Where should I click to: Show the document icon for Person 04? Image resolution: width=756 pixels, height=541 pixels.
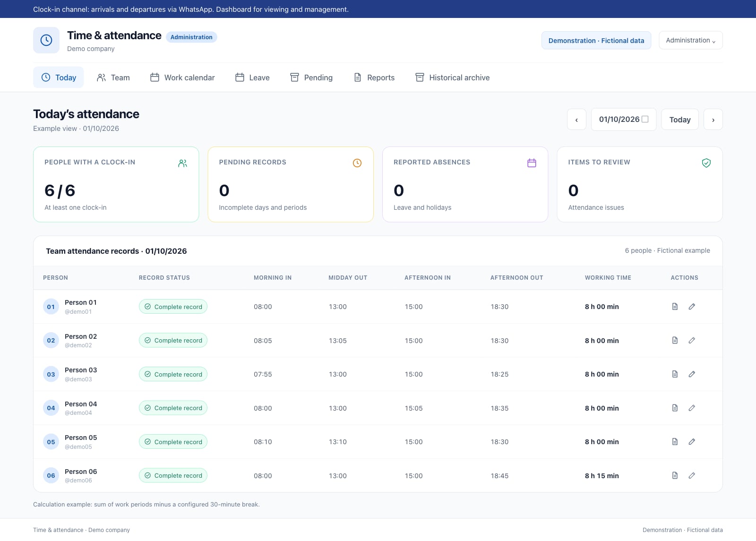point(675,408)
